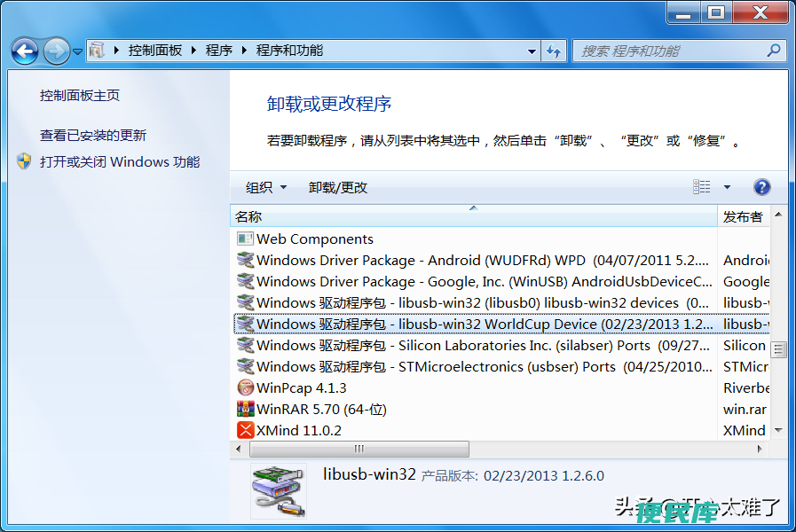Click horizontal scrollbar right arrow
796x532 pixels.
point(760,449)
